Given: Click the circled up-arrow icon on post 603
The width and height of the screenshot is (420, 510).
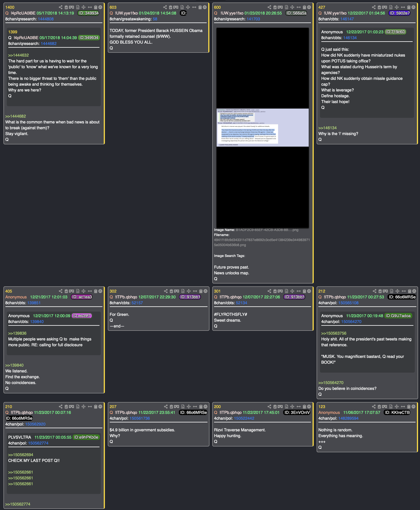Looking at the screenshot, I should pos(205,7).
